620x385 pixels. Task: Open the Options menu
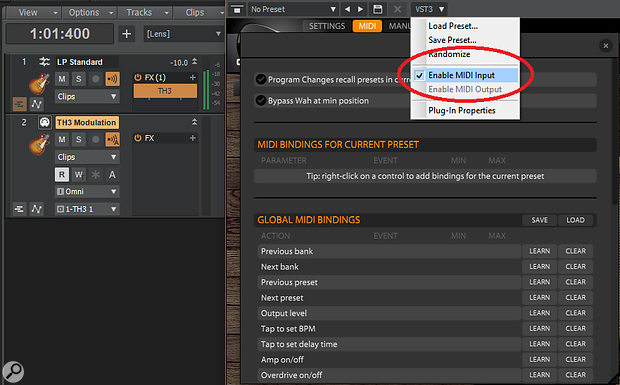click(91, 13)
